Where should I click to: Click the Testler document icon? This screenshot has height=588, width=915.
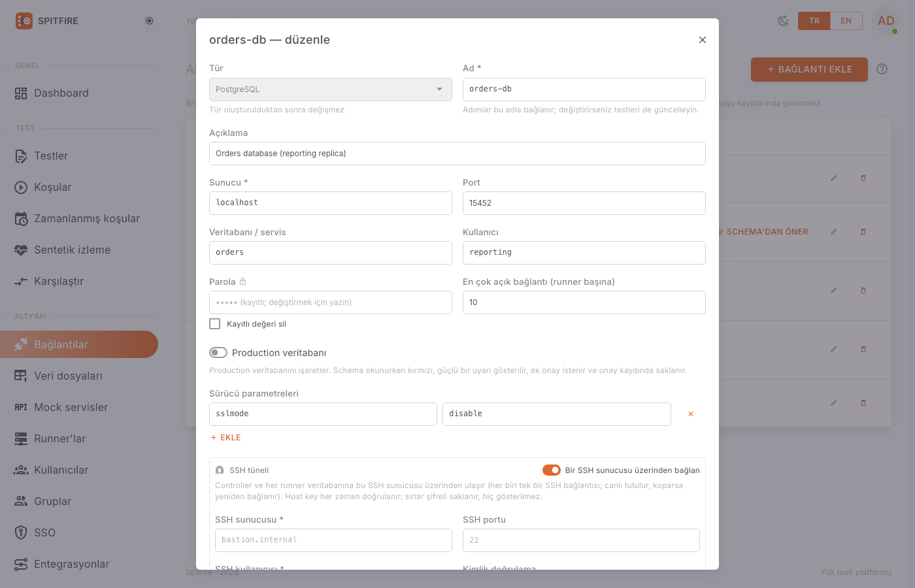[21, 156]
